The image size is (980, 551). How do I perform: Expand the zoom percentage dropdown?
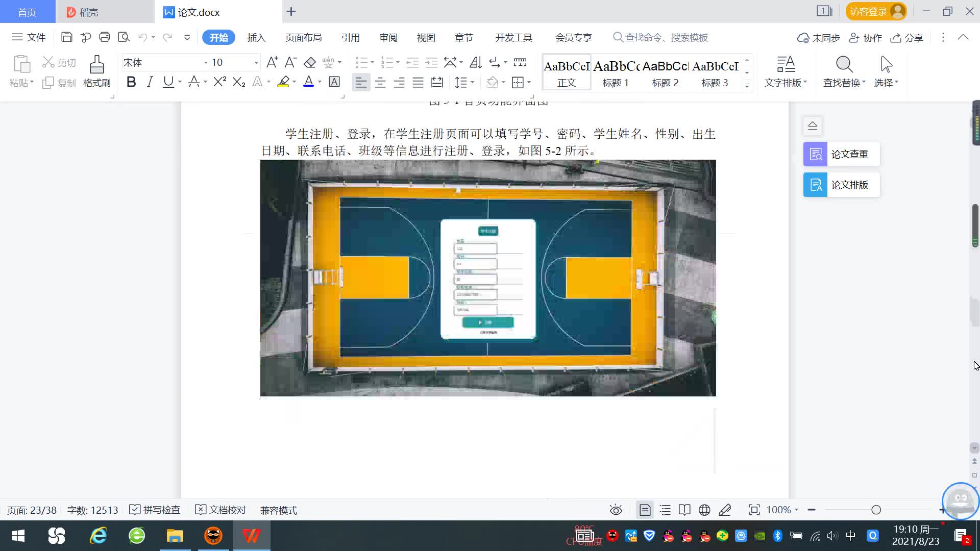pos(796,510)
